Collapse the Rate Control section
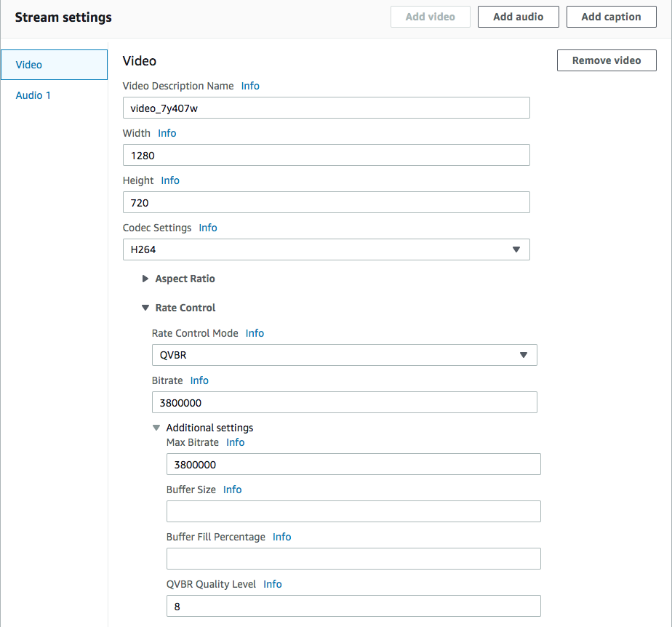This screenshot has height=627, width=672. (x=179, y=308)
